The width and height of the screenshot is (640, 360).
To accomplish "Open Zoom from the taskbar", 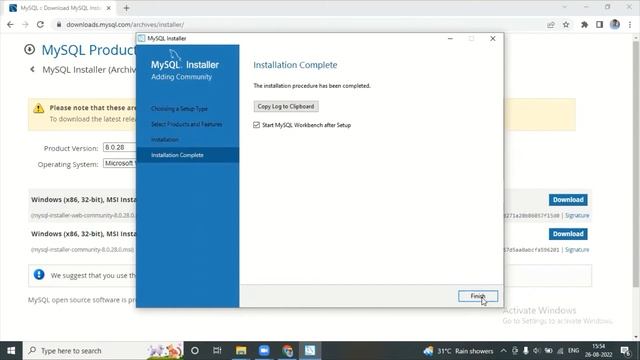I will tap(264, 351).
